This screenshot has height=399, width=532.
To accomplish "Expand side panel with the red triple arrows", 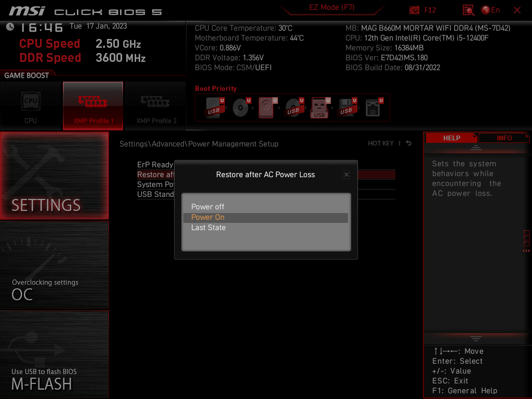I will pos(526,251).
